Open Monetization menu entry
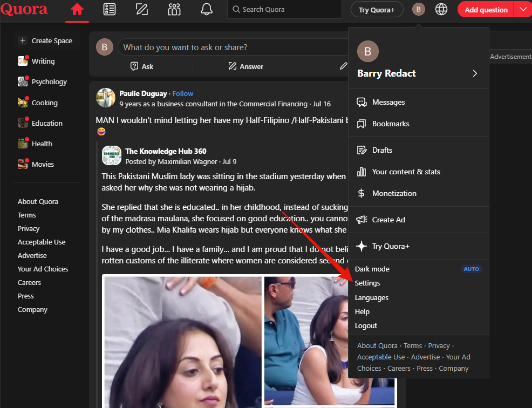Screen dimensions: 532x408 [x=419, y=193]
